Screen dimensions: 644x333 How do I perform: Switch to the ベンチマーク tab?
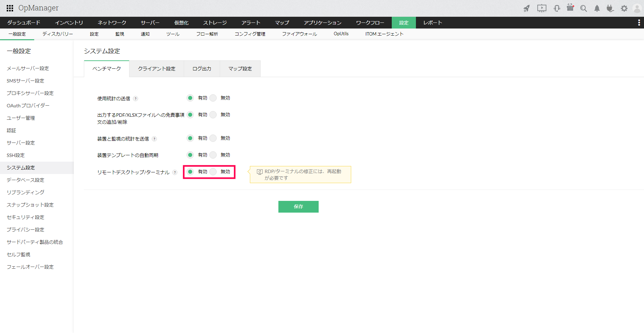tap(107, 69)
